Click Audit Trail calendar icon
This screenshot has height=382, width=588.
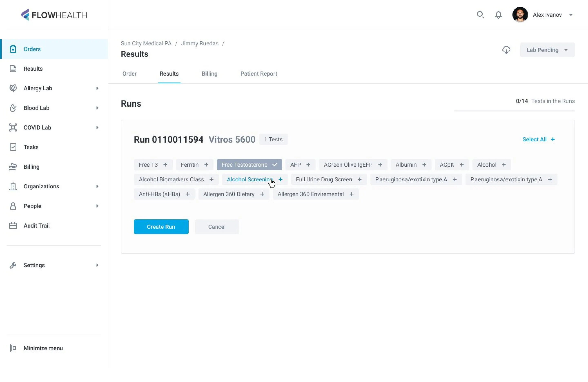tap(13, 226)
